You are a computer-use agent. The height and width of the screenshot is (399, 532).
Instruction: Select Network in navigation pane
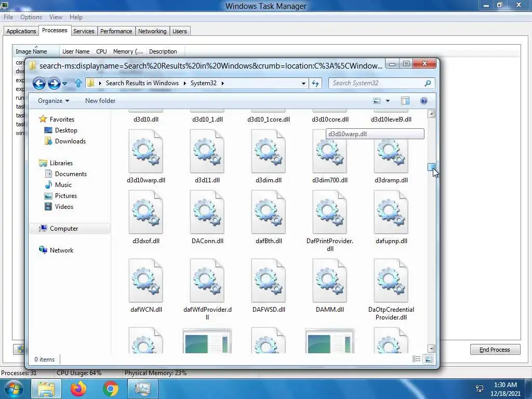[x=56, y=250]
